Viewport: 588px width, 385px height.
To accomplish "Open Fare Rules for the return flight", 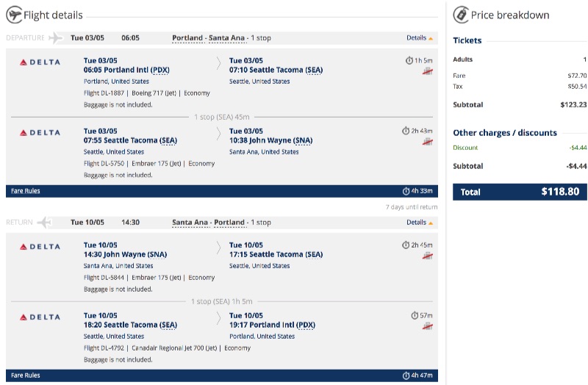I will pyautogui.click(x=26, y=375).
